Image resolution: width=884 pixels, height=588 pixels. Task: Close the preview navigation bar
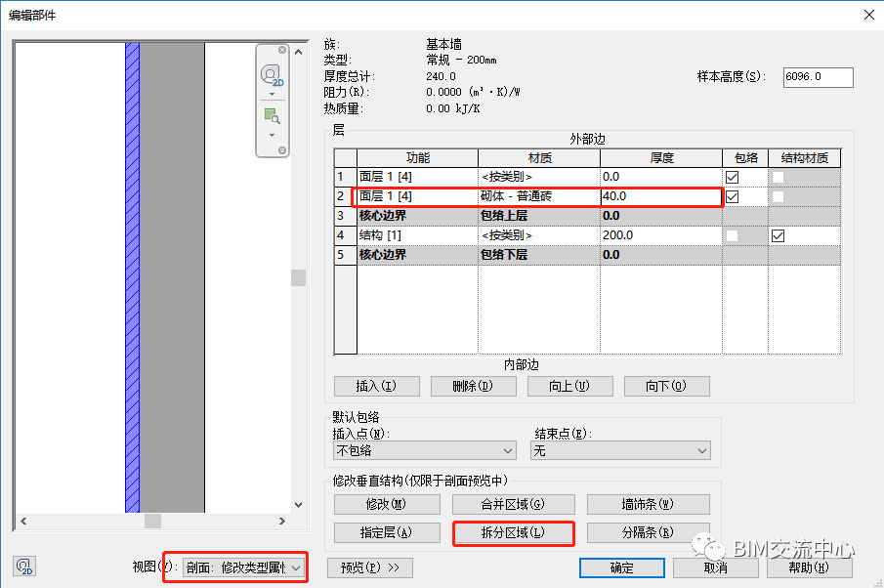pyautogui.click(x=282, y=50)
